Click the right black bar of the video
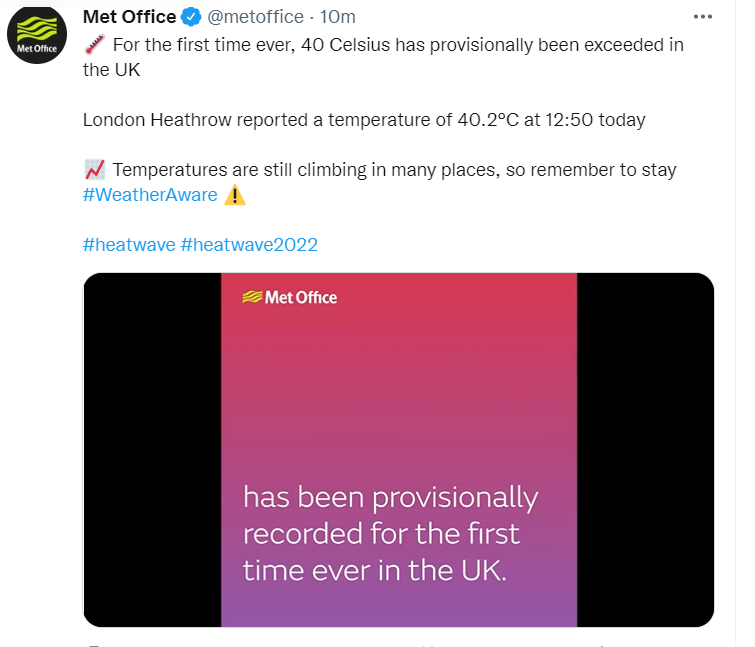Image resolution: width=755 pixels, height=647 pixels. [645, 450]
